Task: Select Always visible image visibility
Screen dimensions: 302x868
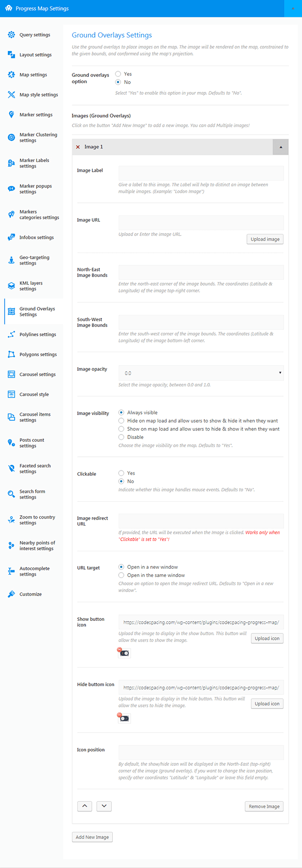Action: click(x=122, y=413)
